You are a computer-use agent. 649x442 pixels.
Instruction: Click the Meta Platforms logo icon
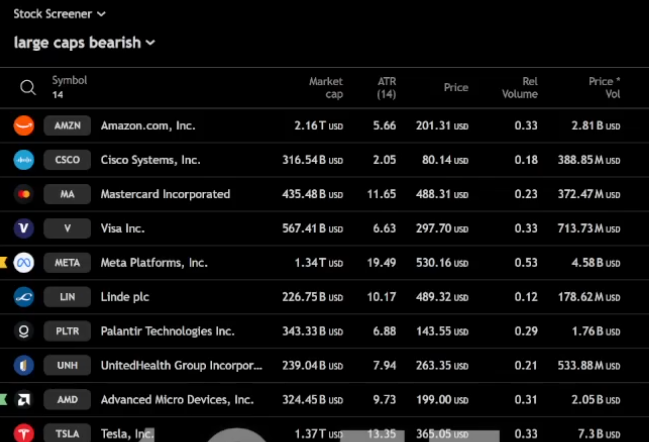(x=24, y=263)
